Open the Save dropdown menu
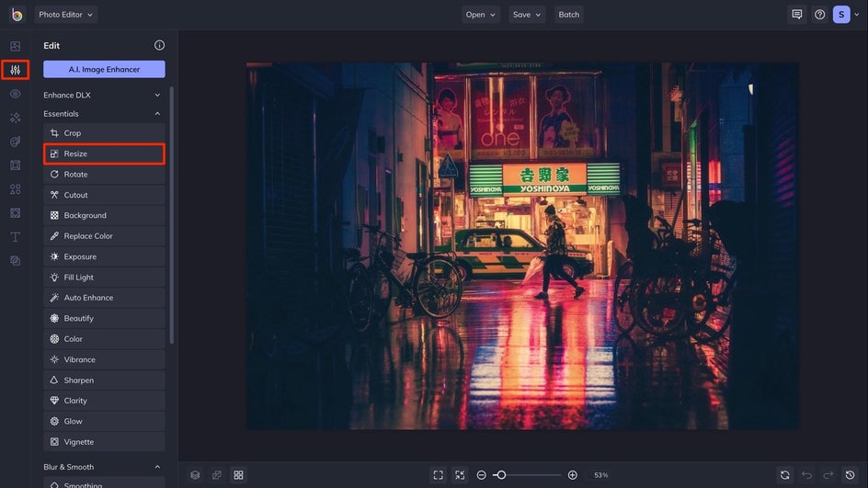 [x=527, y=15]
